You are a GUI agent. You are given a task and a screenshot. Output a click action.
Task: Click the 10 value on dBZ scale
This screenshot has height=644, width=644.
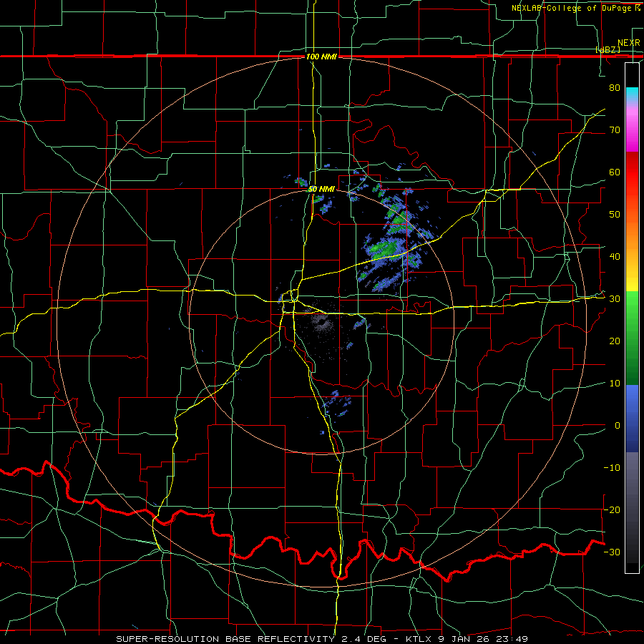[x=615, y=384]
